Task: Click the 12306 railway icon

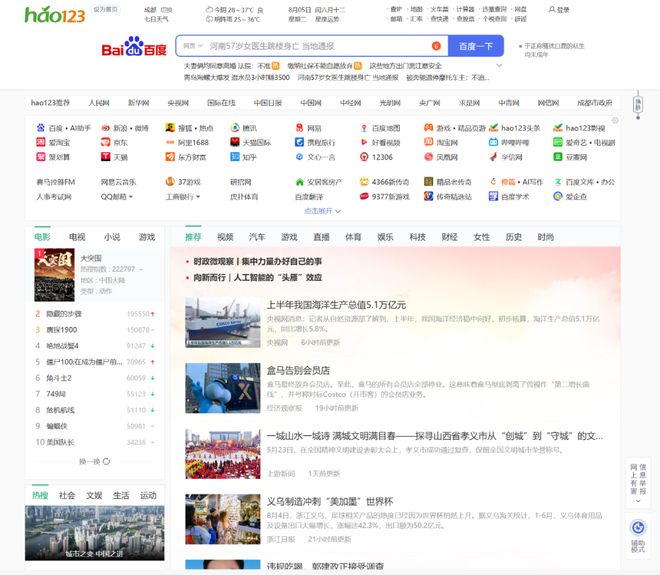Action: [x=362, y=157]
